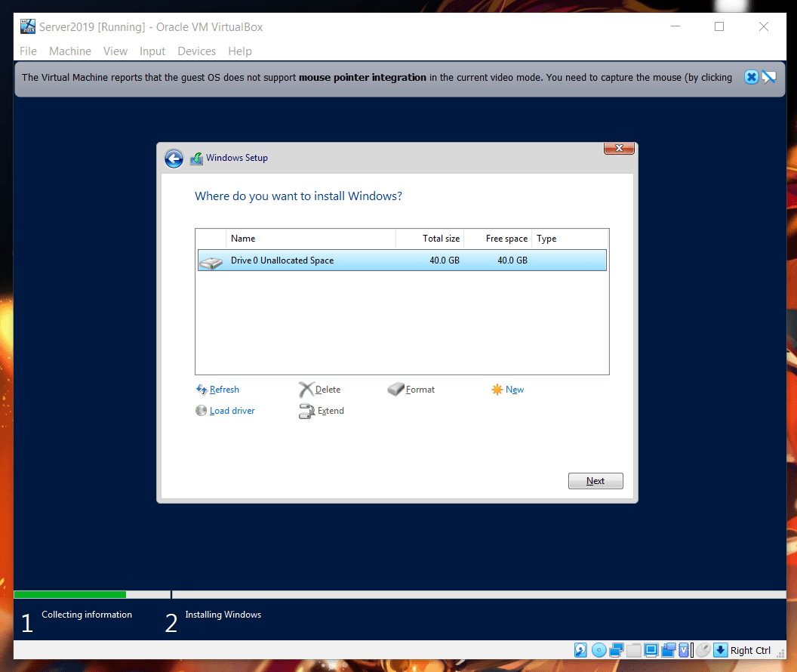Image resolution: width=797 pixels, height=672 pixels.
Task: Open the Input menu
Action: coord(152,51)
